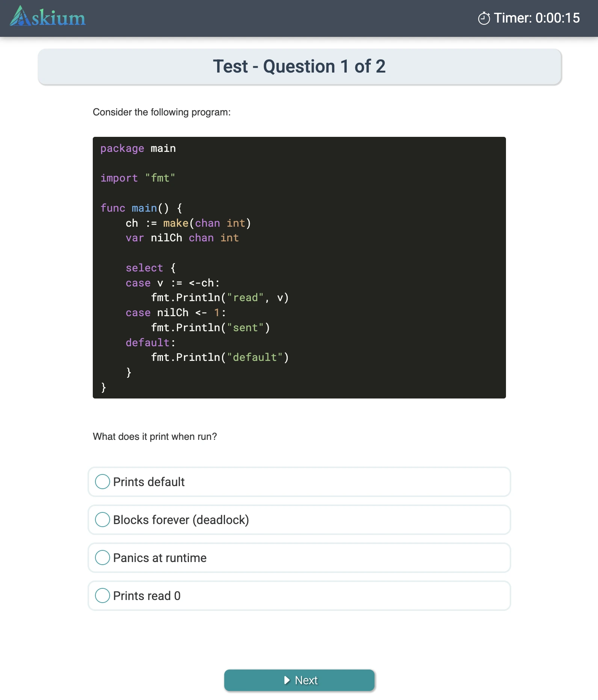598x700 pixels.
Task: Click the "What does it print when run?" prompt
Action: click(155, 436)
